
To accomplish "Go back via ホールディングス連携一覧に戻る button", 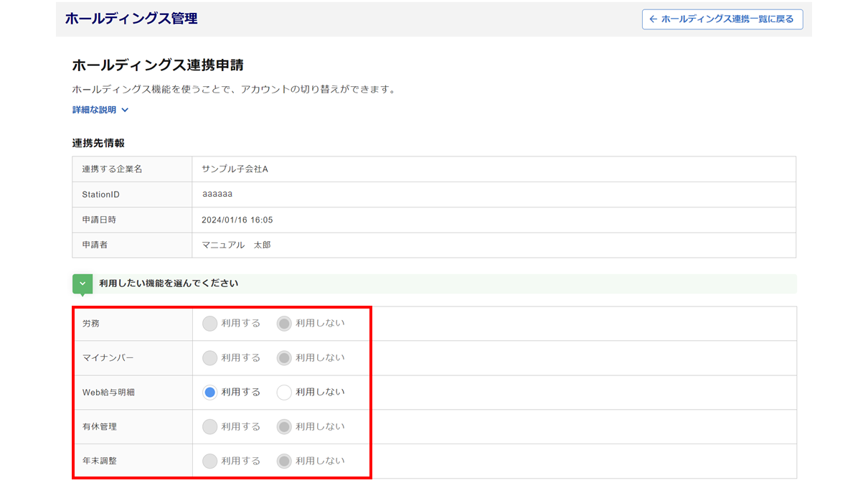I will point(722,19).
